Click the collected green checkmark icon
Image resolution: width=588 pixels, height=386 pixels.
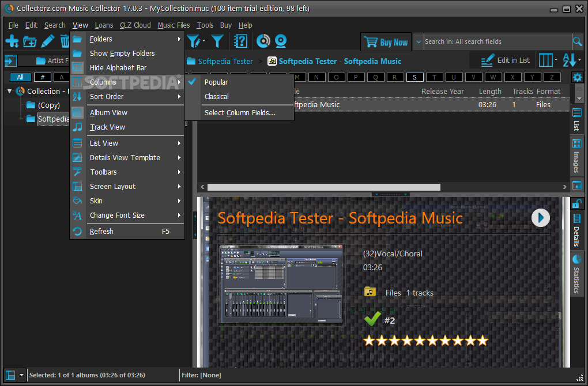click(372, 319)
